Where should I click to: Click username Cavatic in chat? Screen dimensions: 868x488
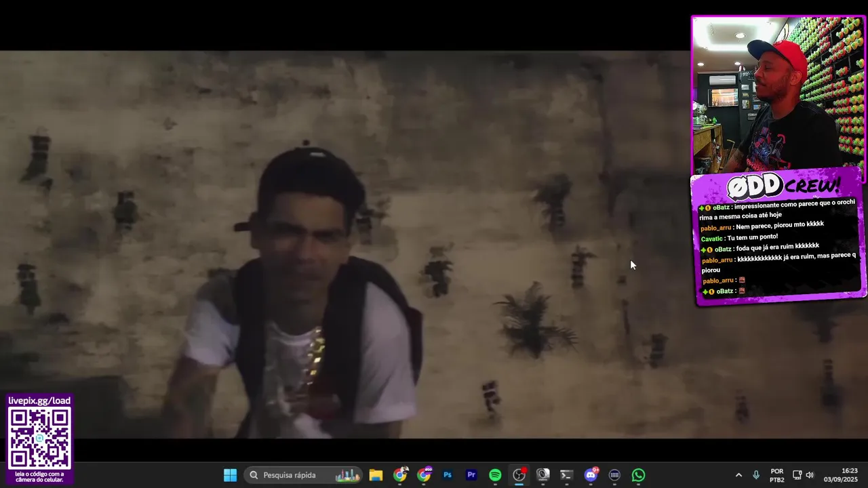pos(711,239)
